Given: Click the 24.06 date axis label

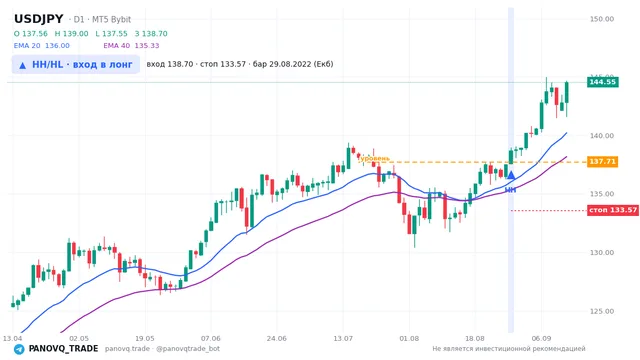Looking at the screenshot, I should [x=276, y=338].
